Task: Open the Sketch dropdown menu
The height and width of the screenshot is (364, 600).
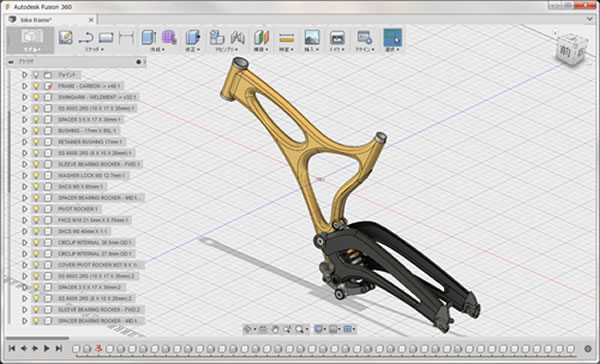Action: click(x=95, y=49)
